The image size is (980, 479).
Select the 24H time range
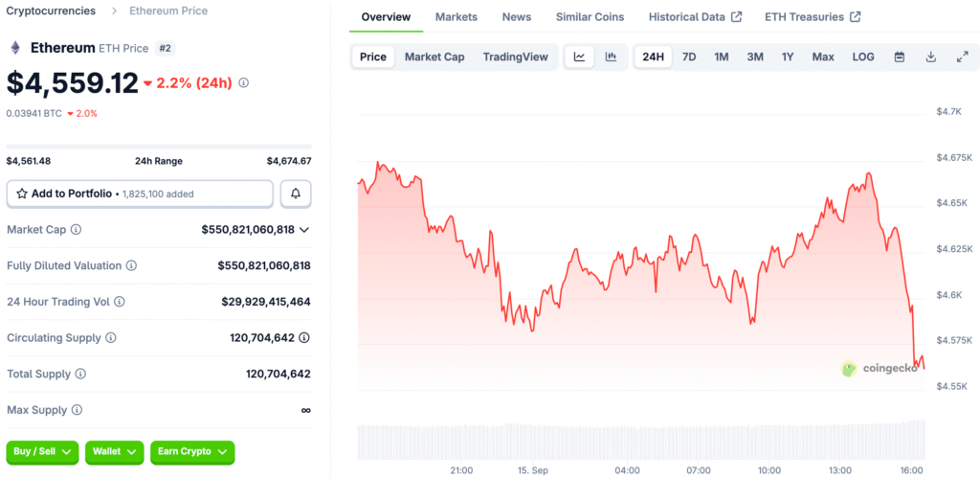pos(653,57)
